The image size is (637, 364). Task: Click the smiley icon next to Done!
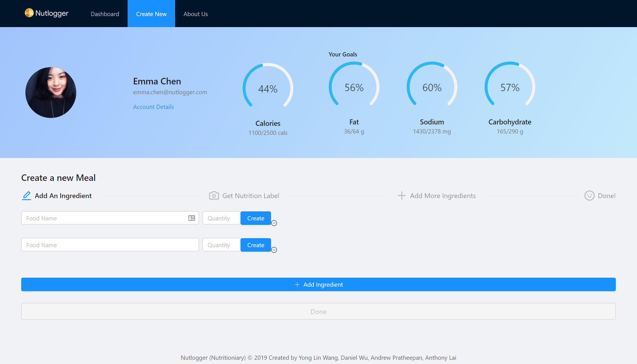click(x=589, y=196)
